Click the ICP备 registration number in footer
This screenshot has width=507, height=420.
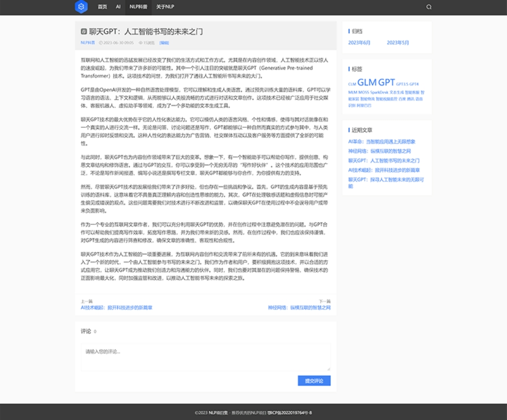click(x=290, y=413)
